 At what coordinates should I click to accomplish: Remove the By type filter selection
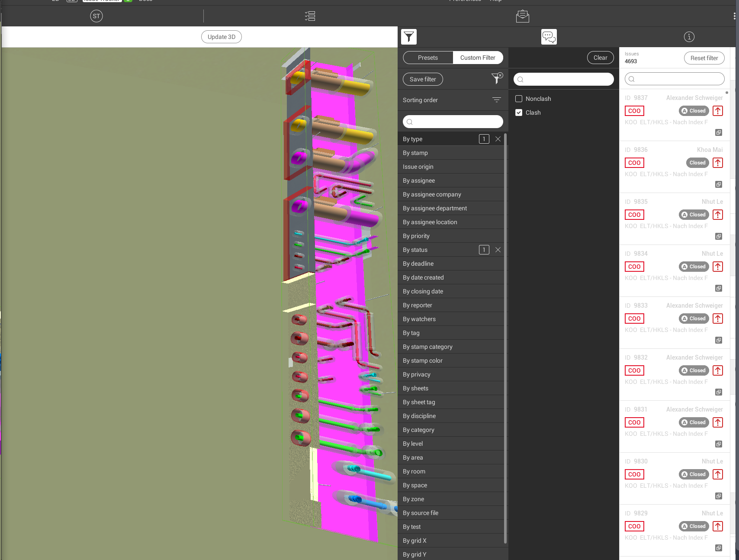[x=498, y=139]
